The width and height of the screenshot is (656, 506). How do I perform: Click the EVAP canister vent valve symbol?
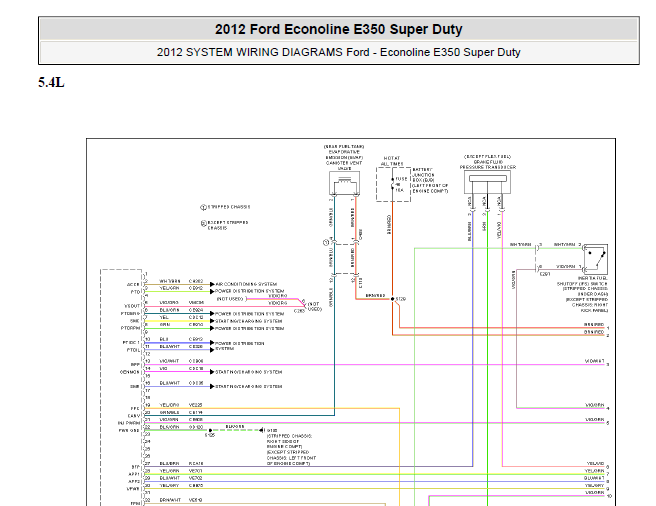click(x=344, y=184)
